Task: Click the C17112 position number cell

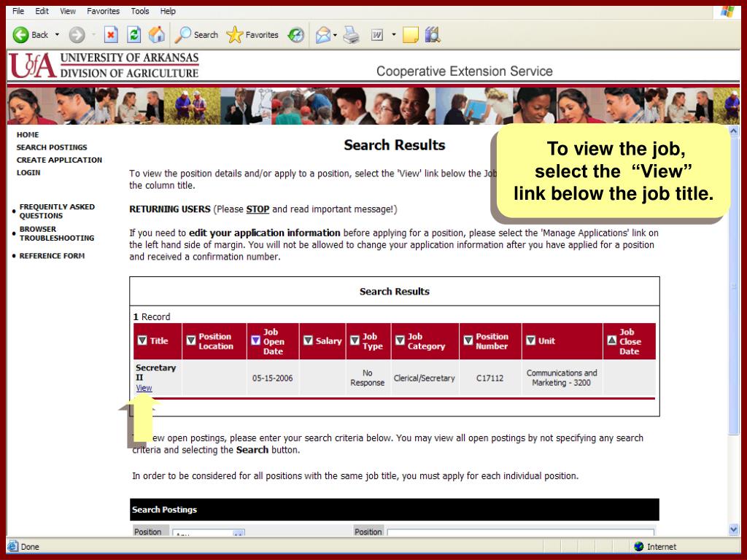Action: pyautogui.click(x=489, y=378)
